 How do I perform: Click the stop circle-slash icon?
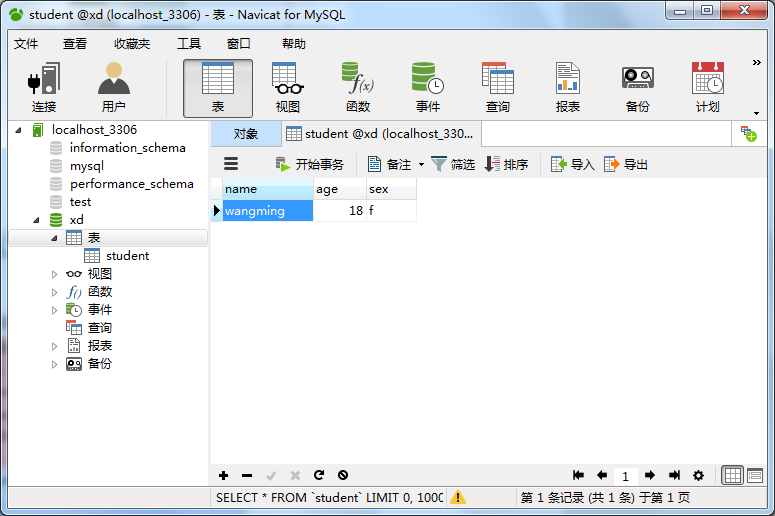tap(343, 475)
